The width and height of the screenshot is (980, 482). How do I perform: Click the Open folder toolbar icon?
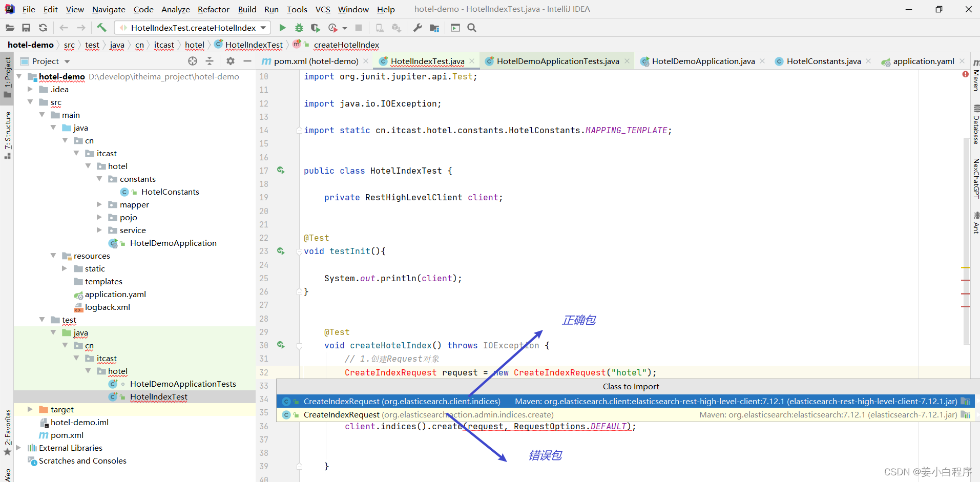[x=10, y=28]
